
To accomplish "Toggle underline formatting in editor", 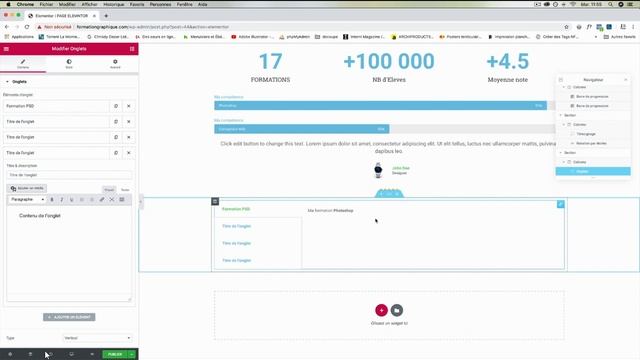I will (x=71, y=200).
